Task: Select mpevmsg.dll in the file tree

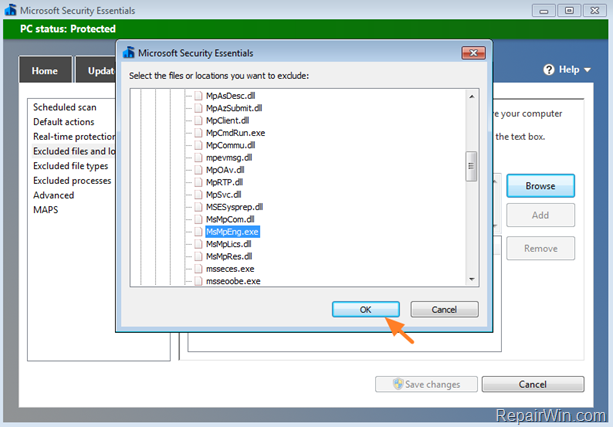Action: pyautogui.click(x=229, y=158)
